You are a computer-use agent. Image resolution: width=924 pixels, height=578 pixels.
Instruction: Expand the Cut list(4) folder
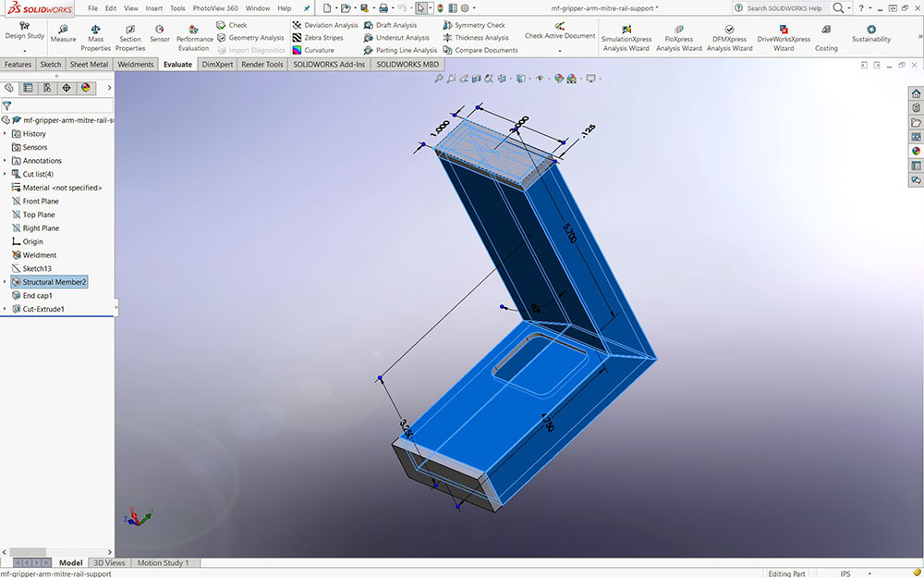point(5,174)
